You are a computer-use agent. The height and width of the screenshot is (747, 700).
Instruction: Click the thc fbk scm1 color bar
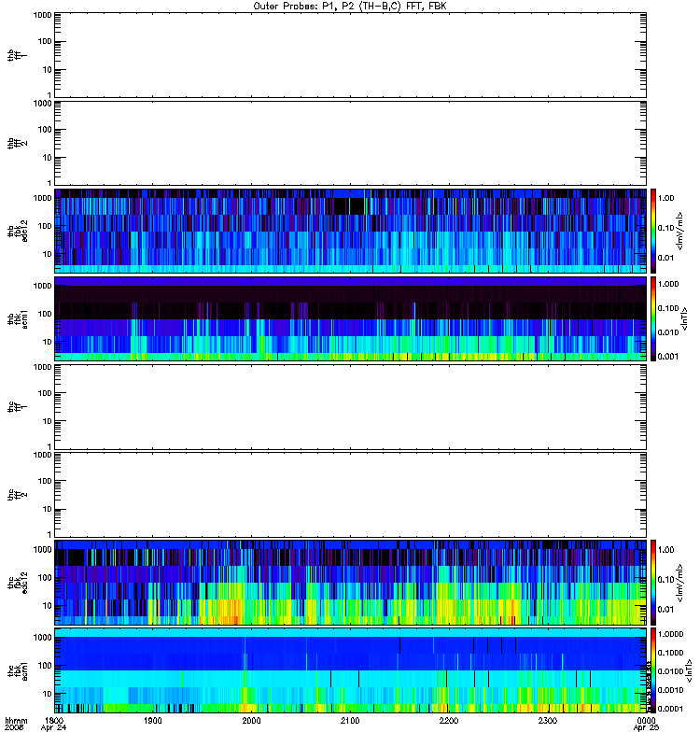point(653,670)
